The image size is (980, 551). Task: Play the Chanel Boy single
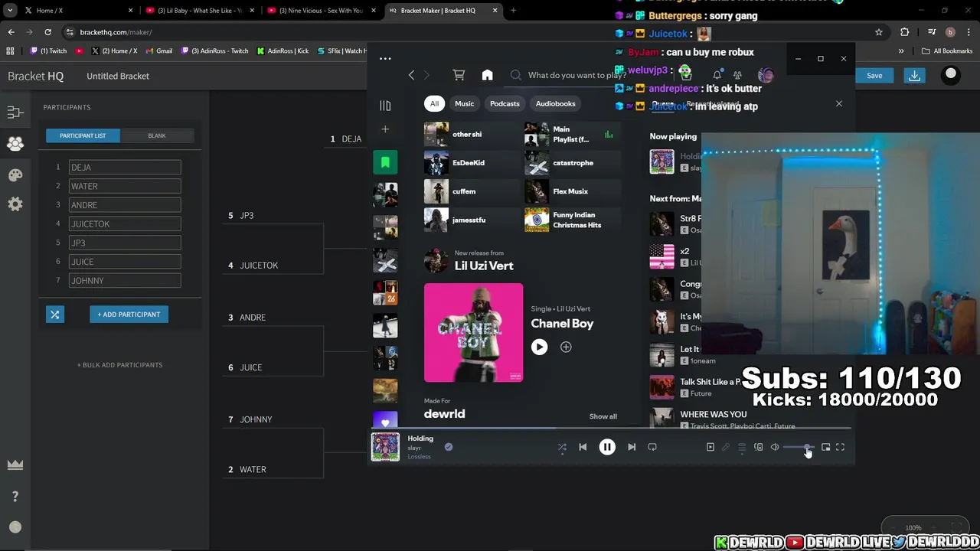coord(539,347)
